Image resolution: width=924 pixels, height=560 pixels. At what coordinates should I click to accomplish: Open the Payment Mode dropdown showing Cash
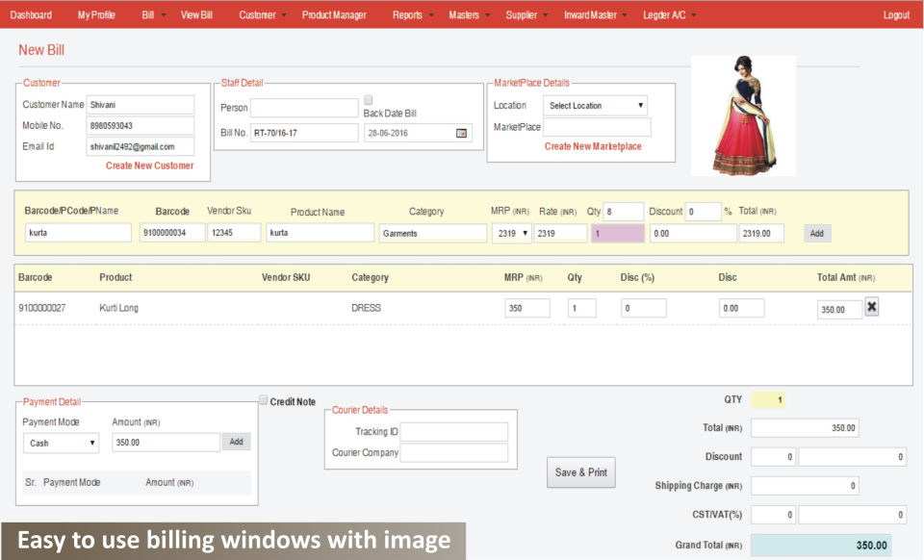coord(61,443)
